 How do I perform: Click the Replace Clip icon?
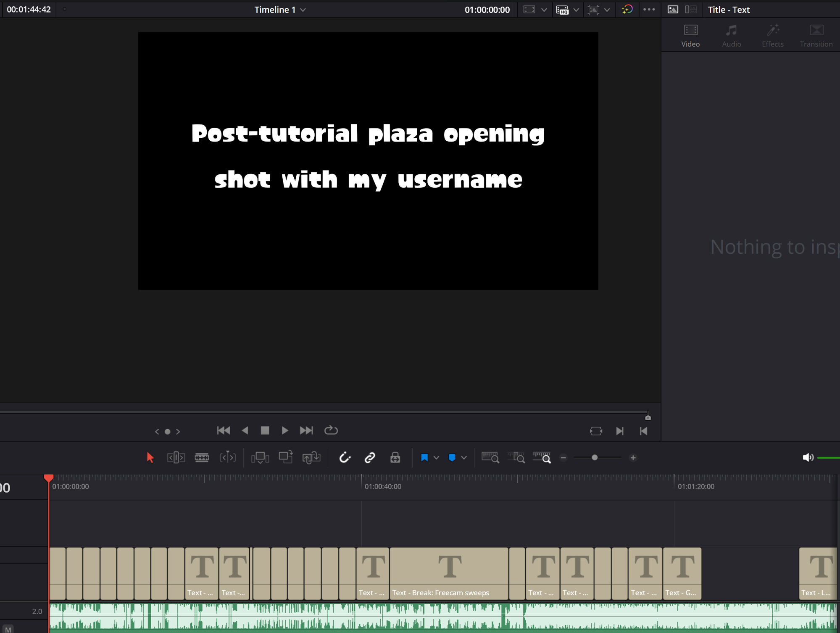pyautogui.click(x=311, y=457)
